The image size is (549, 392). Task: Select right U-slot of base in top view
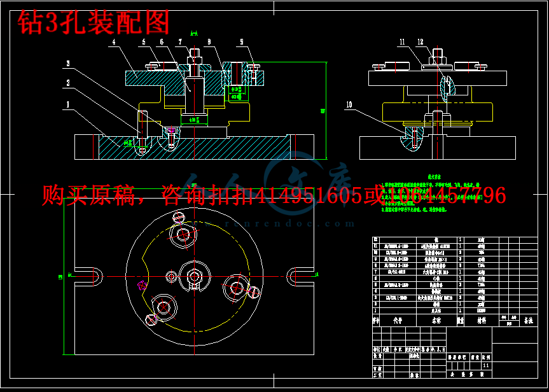299,276
